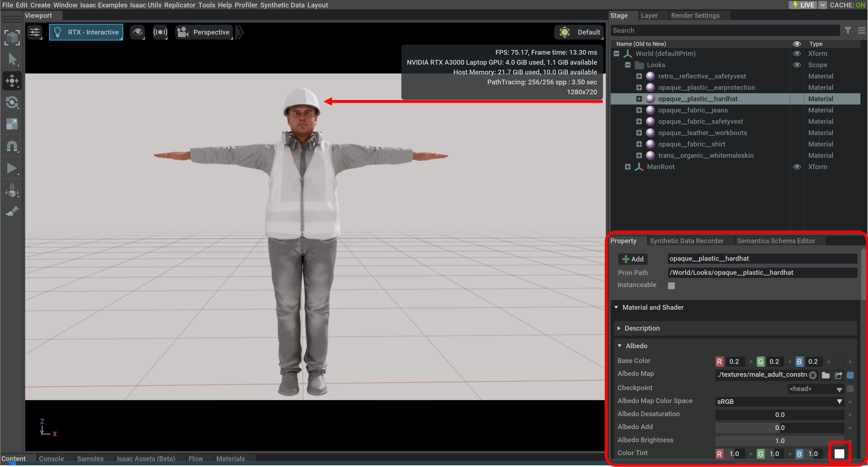Toggle visibility of ManRoot prim

[x=797, y=167]
